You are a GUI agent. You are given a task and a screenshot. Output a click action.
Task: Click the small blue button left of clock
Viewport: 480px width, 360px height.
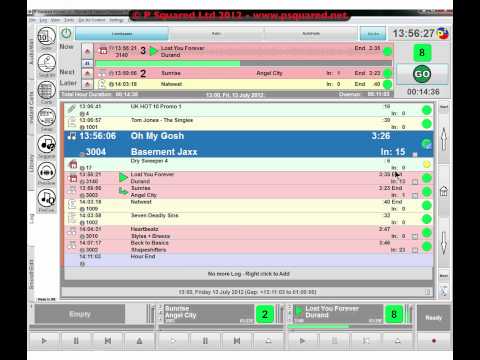[x=373, y=34]
